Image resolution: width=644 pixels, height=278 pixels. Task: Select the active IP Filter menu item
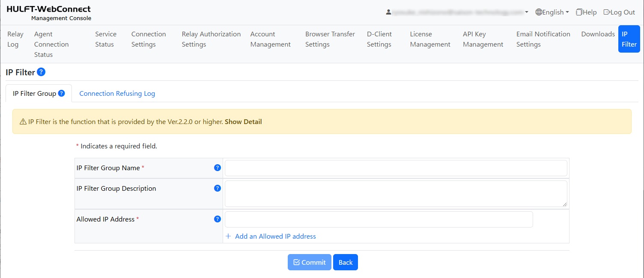pyautogui.click(x=629, y=39)
